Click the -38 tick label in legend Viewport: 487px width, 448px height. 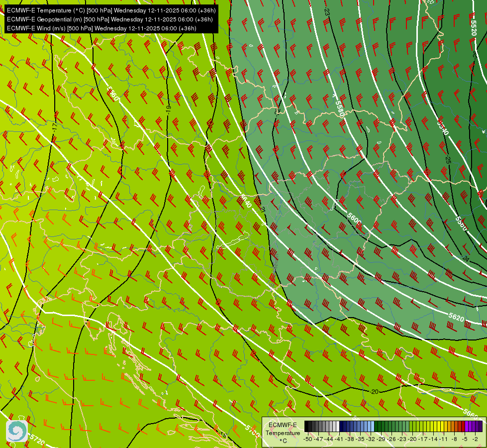350,439
